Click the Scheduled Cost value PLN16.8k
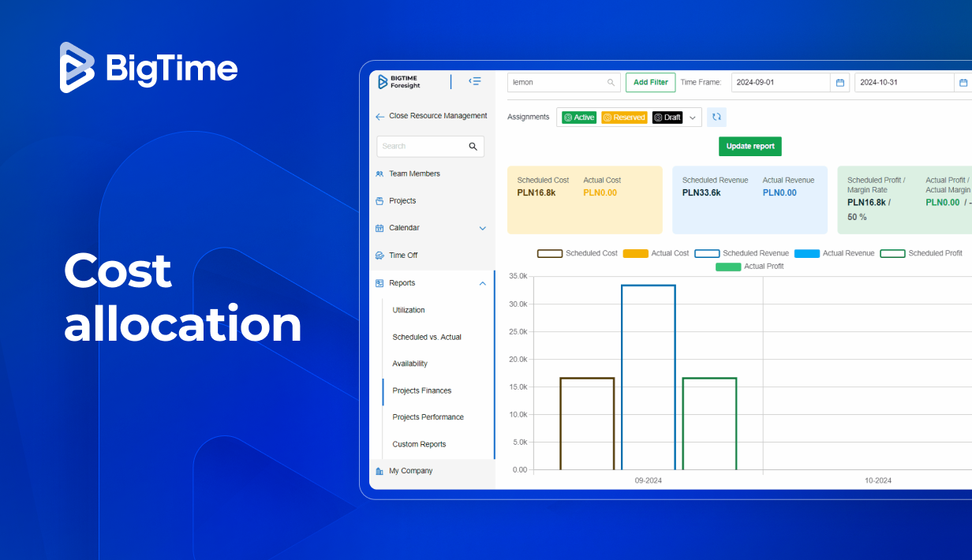972x560 pixels. pos(536,192)
